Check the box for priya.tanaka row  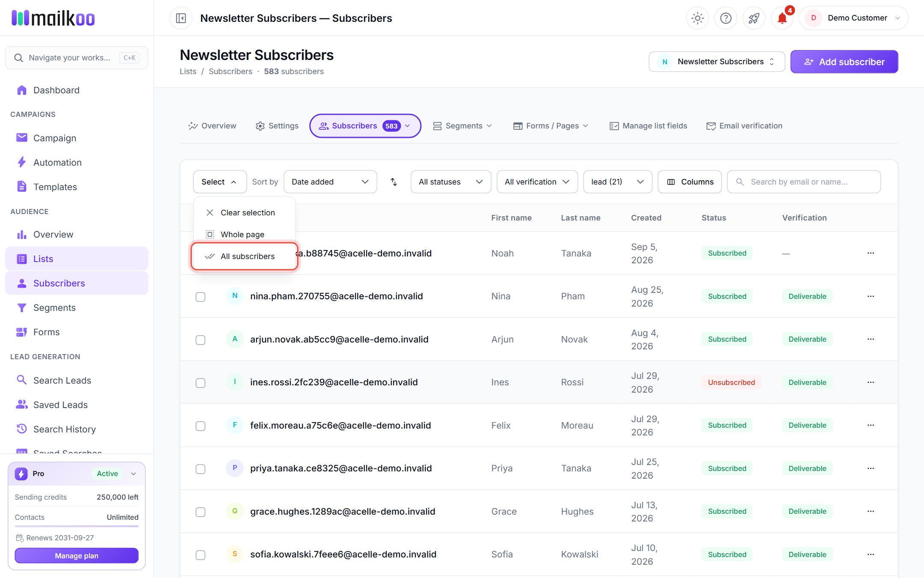click(x=201, y=469)
